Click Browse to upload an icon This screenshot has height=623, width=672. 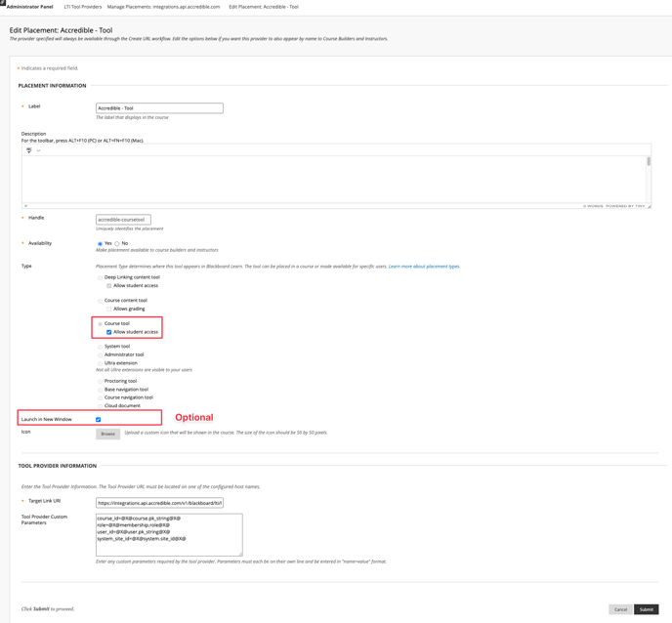click(107, 434)
